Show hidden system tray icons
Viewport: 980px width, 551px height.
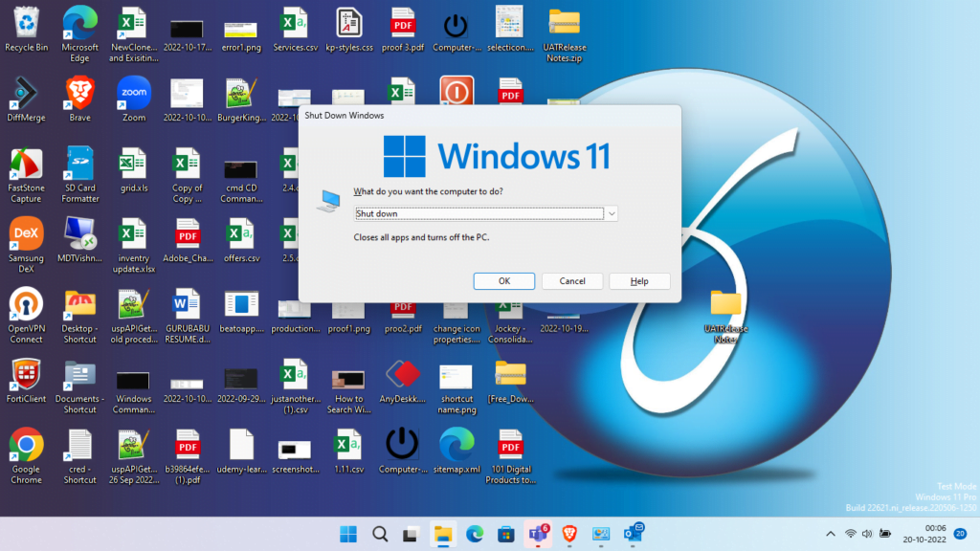(830, 534)
